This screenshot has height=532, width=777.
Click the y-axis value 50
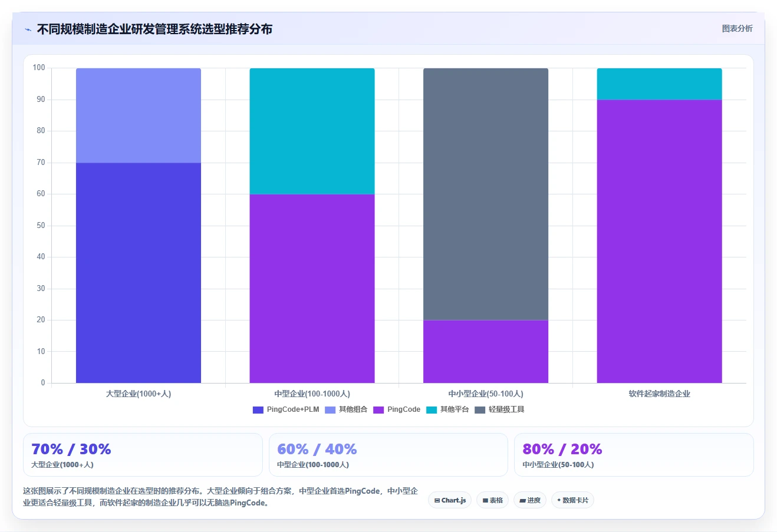41,226
